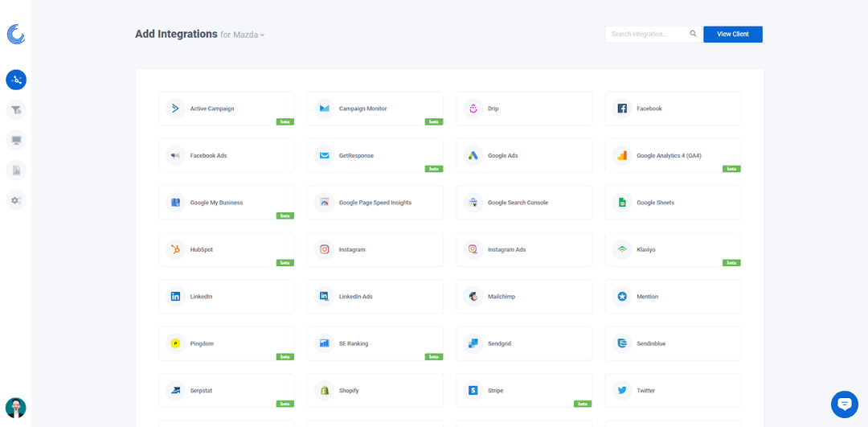
Task: Click the Mailchimp logo icon
Action: [x=473, y=297]
